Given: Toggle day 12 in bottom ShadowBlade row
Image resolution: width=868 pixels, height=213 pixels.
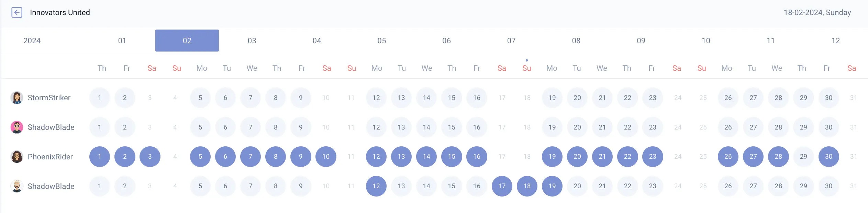Looking at the screenshot, I should click(x=376, y=186).
